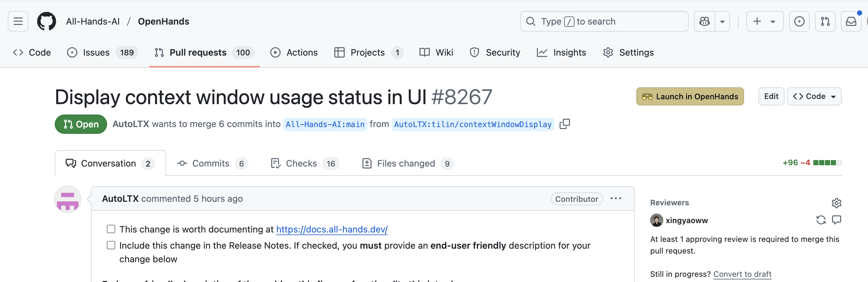Click Launch in OpenHands button
The width and height of the screenshot is (868, 282).
pos(690,97)
